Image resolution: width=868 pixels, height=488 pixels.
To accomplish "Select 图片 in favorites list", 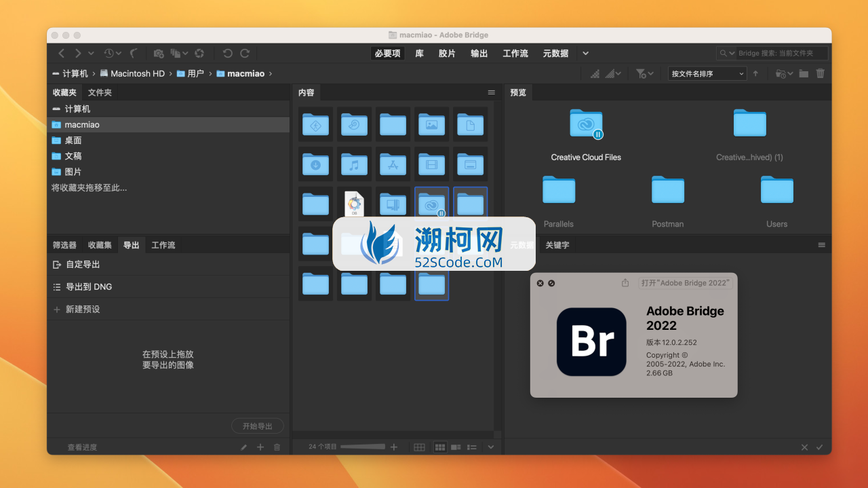I will pyautogui.click(x=168, y=172).
